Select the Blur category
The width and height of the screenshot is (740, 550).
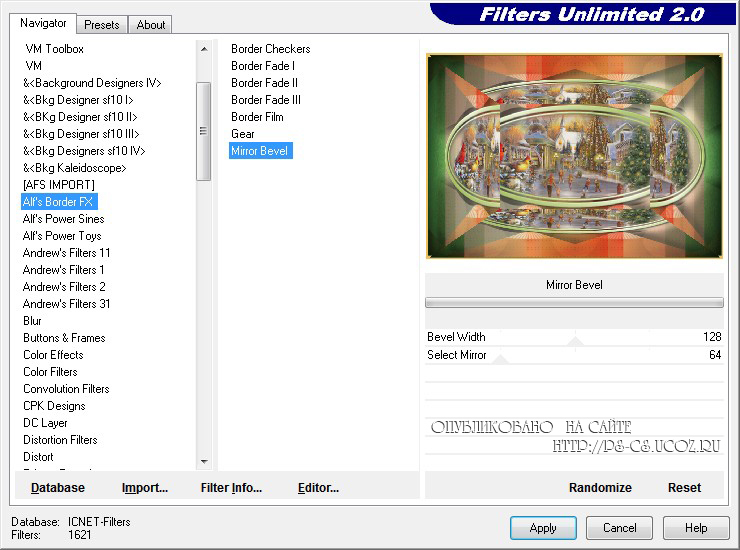33,321
